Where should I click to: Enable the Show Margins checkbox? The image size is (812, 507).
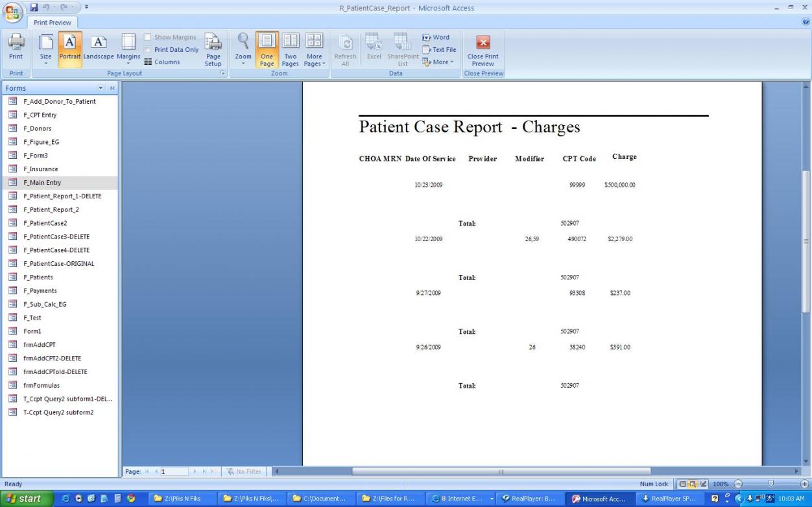148,38
